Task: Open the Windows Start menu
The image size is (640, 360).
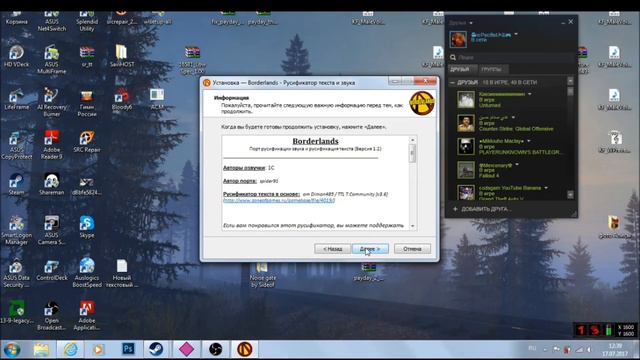Action: click(x=11, y=349)
